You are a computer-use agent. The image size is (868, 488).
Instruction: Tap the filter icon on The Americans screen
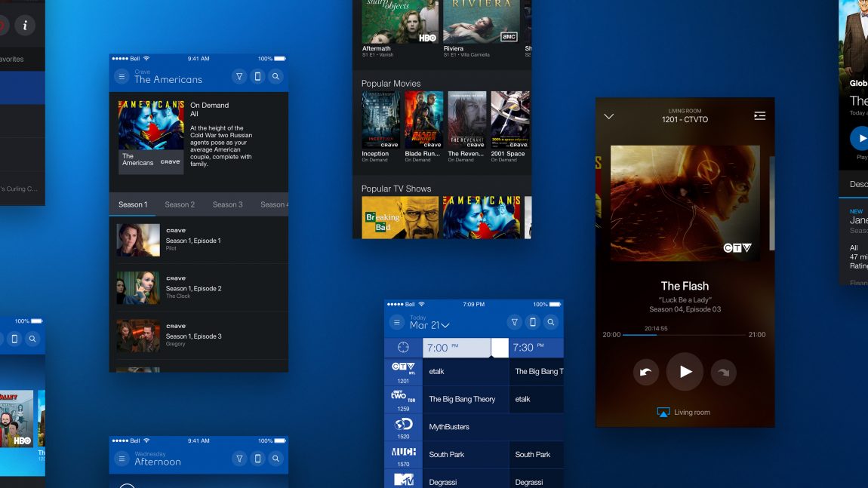239,76
